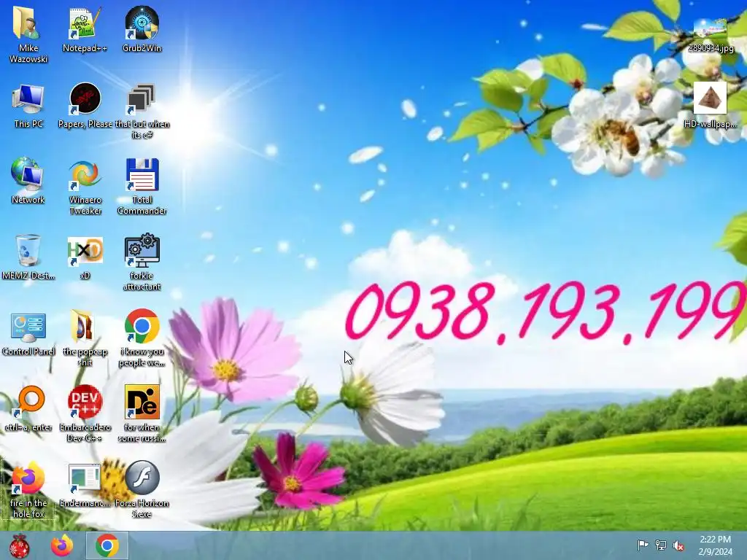Image resolution: width=747 pixels, height=560 pixels.
Task: Launch Winaero Tweaker
Action: click(85, 186)
